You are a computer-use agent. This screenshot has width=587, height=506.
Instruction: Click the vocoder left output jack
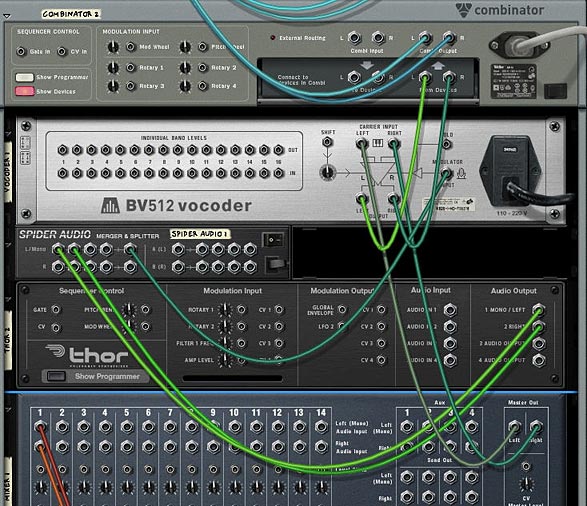pyautogui.click(x=362, y=198)
